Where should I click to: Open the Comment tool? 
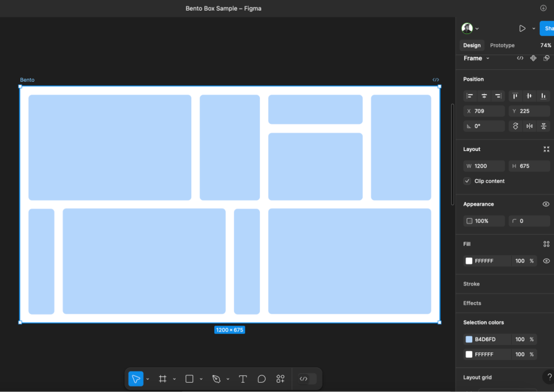coord(261,378)
